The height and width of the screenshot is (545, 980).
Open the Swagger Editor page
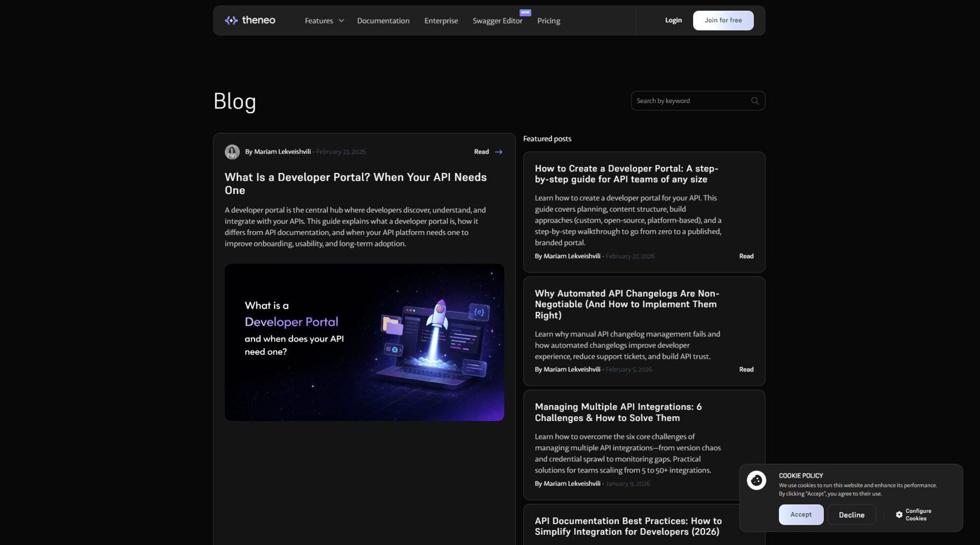click(497, 21)
